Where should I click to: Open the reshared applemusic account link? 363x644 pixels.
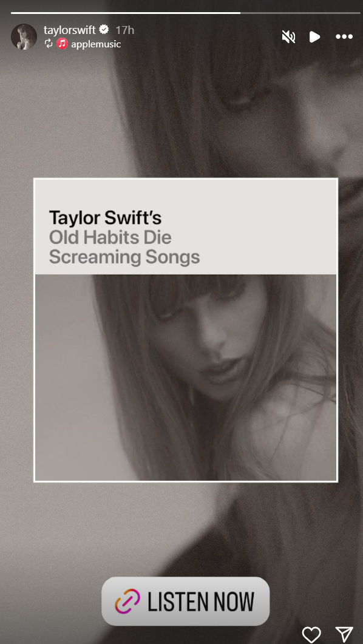tap(96, 44)
